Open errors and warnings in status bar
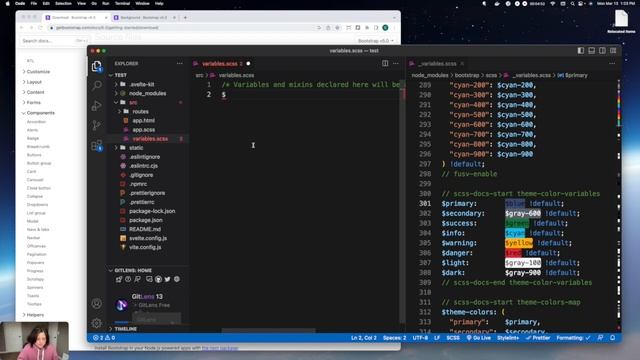Viewport: 640px width, 360px height. click(x=104, y=338)
